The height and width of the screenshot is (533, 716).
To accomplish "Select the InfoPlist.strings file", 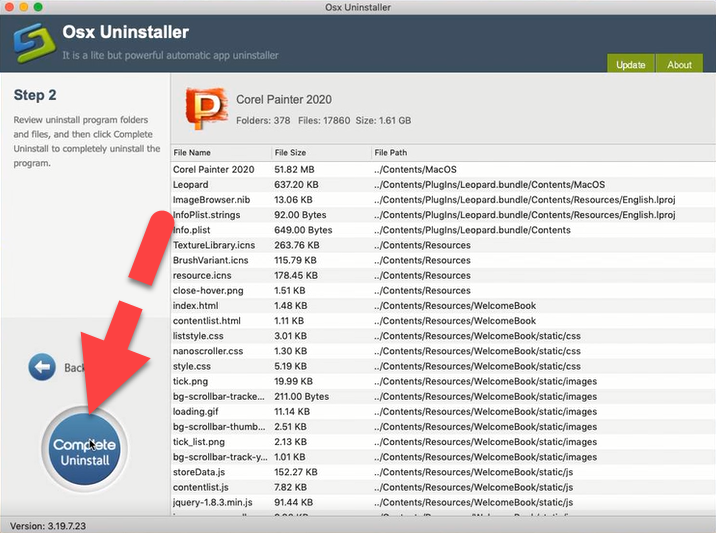I will click(x=206, y=215).
